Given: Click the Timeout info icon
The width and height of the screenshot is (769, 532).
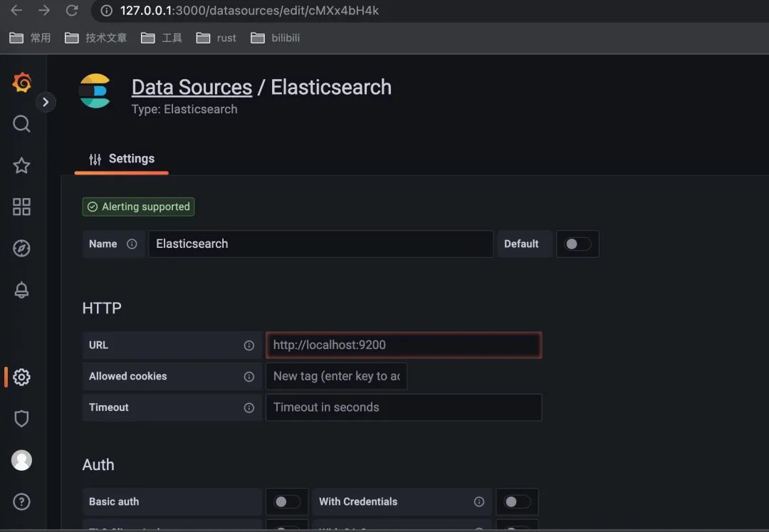Looking at the screenshot, I should click(x=249, y=407).
